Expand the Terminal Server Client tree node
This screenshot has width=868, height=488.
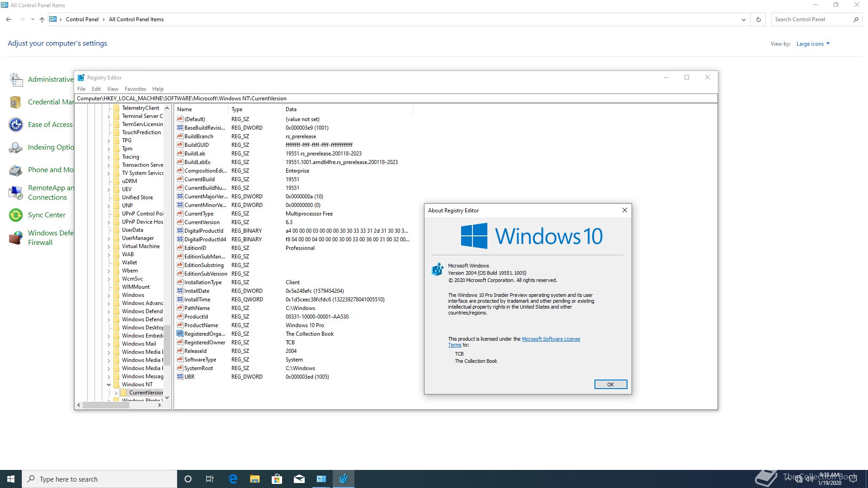109,116
